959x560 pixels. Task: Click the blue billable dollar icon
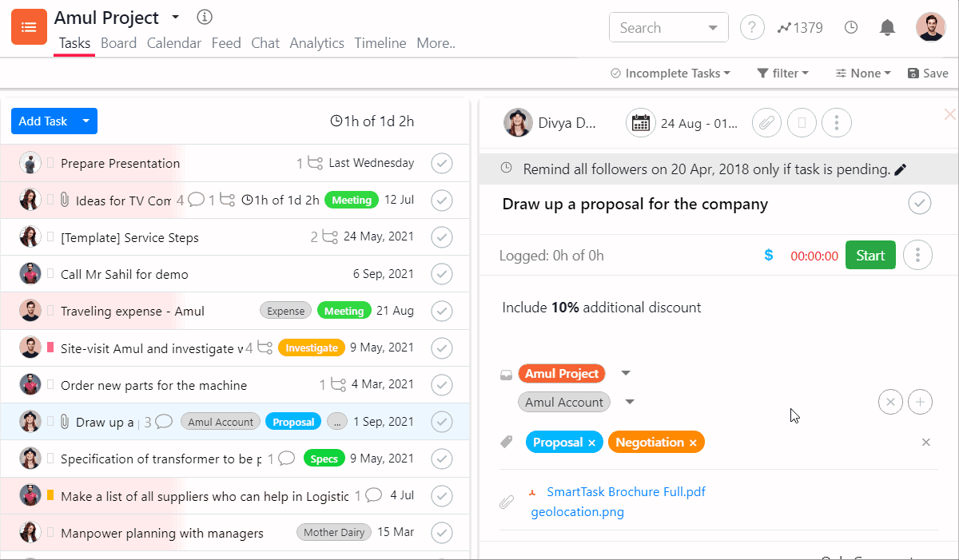pyautogui.click(x=769, y=256)
